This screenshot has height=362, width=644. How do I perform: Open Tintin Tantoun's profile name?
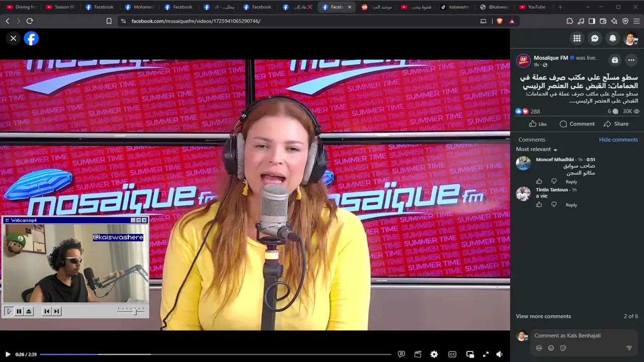pyautogui.click(x=552, y=190)
